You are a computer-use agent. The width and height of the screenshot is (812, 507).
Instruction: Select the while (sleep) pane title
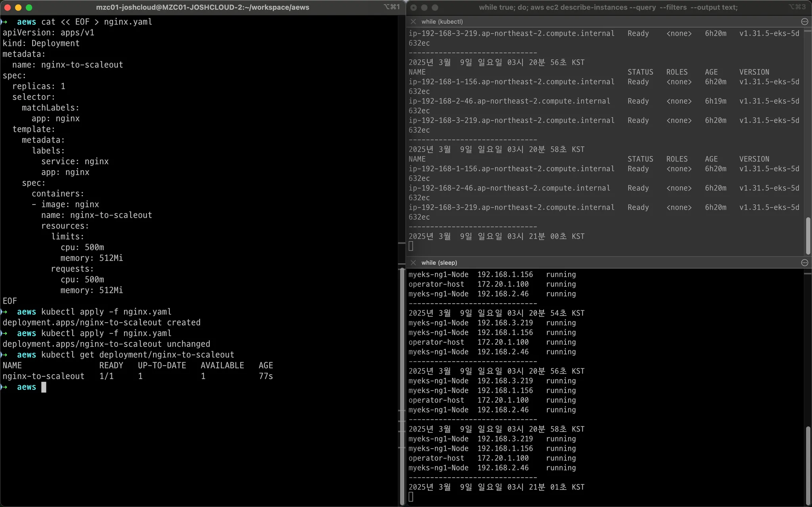pos(439,262)
